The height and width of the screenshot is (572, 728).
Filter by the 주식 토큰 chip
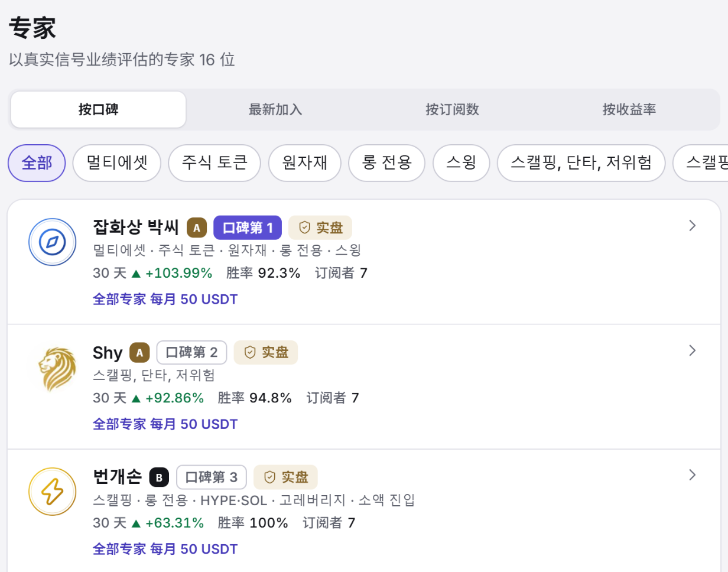[214, 163]
